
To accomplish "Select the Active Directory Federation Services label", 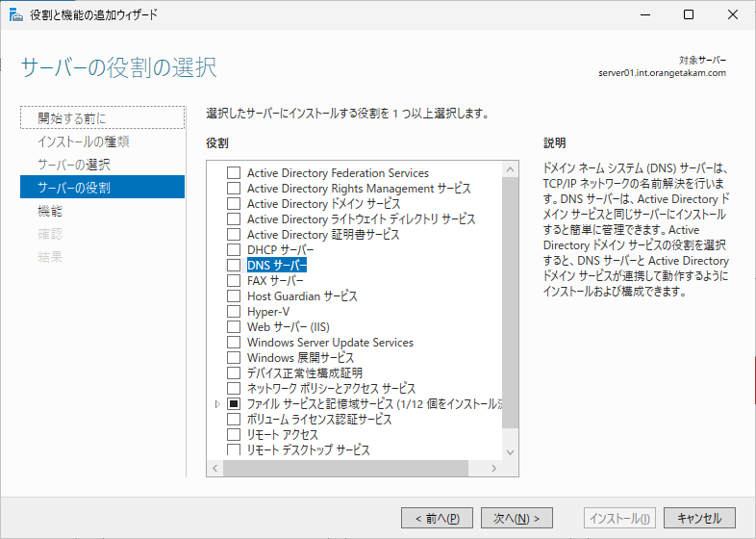I will (338, 172).
